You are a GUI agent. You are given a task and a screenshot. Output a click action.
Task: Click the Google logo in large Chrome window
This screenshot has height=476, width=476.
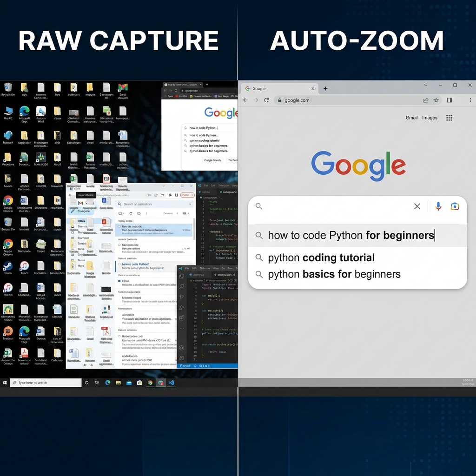click(358, 166)
